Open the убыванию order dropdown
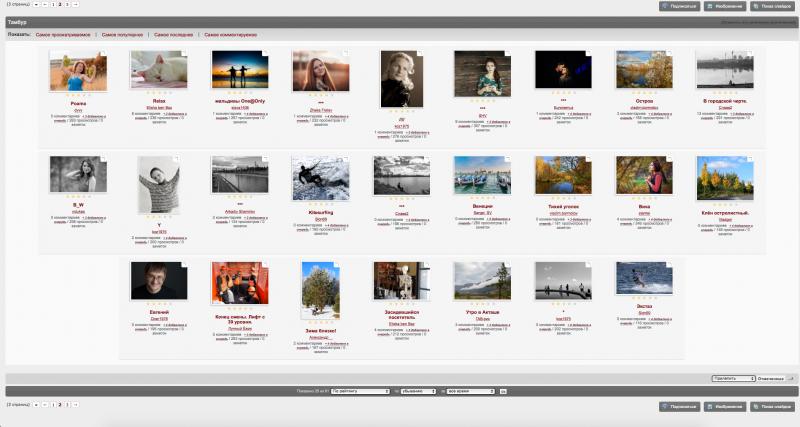 click(x=418, y=391)
